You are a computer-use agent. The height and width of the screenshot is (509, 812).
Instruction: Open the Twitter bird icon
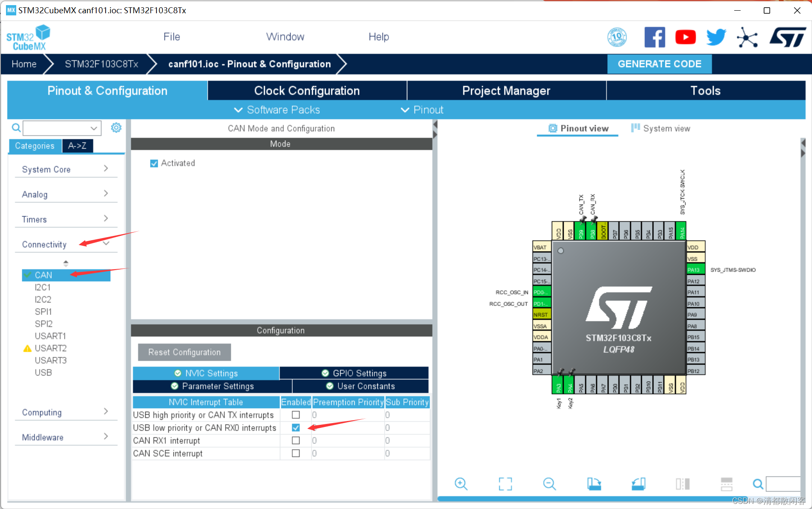tap(716, 37)
